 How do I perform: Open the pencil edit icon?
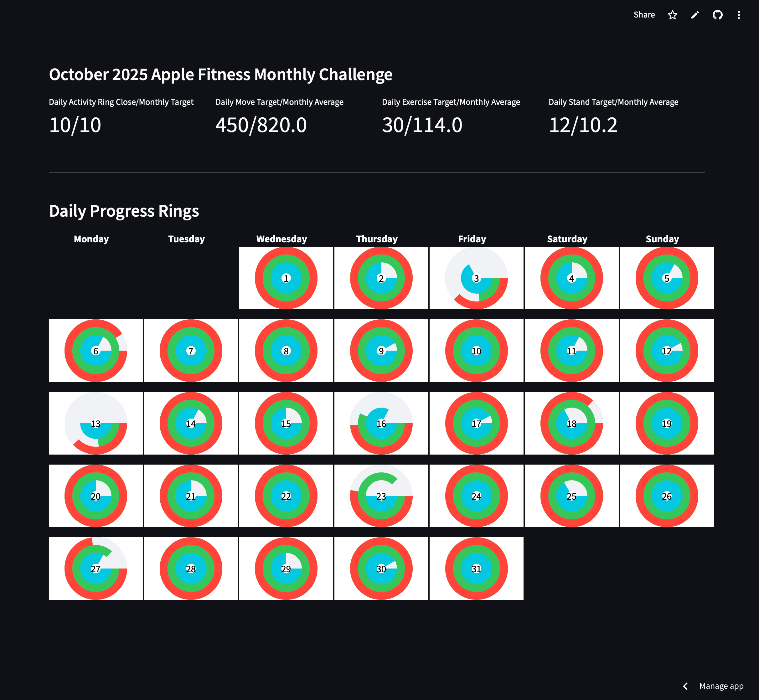click(694, 15)
